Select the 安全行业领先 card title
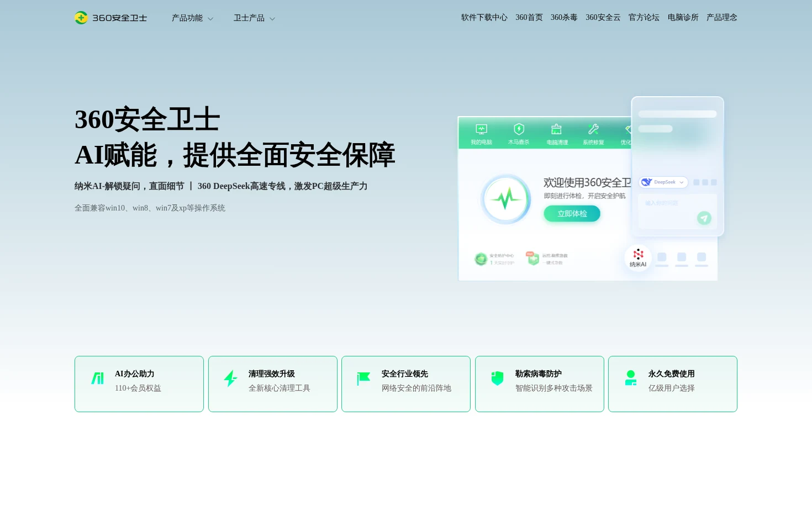The image size is (812, 510). coord(405,374)
